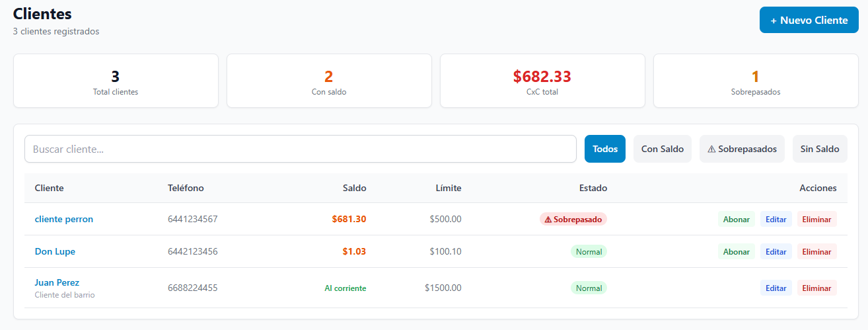Viewport: 868px width, 330px height.
Task: Click phone number 6441234567
Action: tap(192, 219)
